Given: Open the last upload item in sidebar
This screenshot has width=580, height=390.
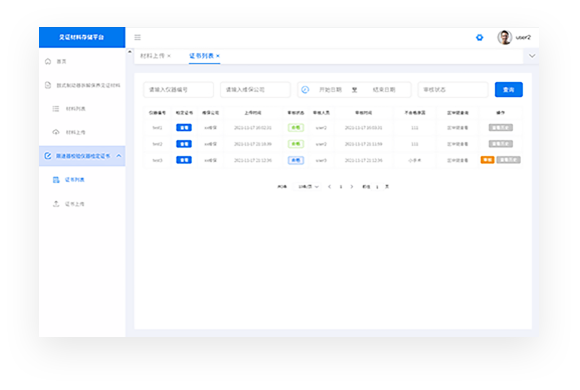Looking at the screenshot, I should click(x=69, y=204).
